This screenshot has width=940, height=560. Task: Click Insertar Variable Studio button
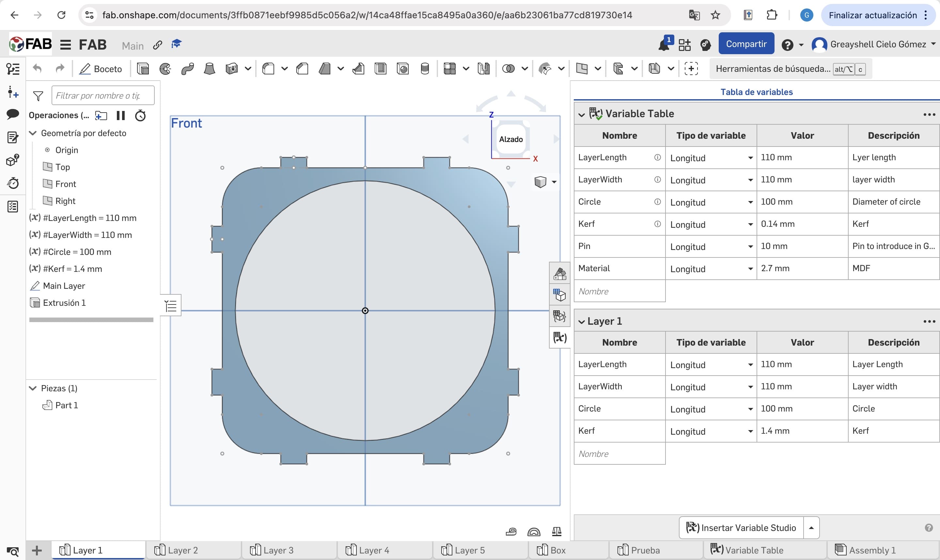741,528
